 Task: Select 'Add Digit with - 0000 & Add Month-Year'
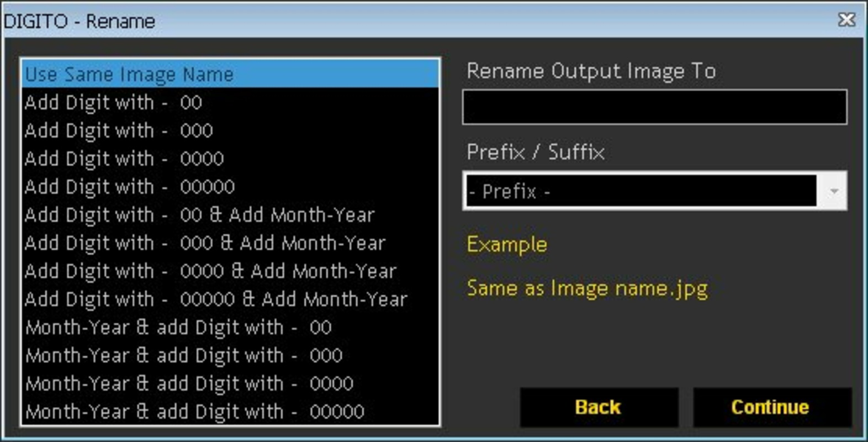point(230,271)
